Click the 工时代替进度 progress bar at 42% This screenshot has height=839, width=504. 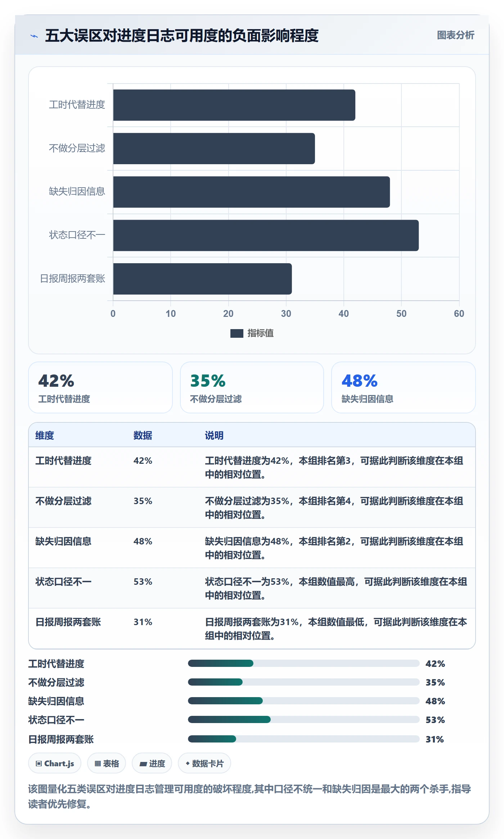pos(304,663)
